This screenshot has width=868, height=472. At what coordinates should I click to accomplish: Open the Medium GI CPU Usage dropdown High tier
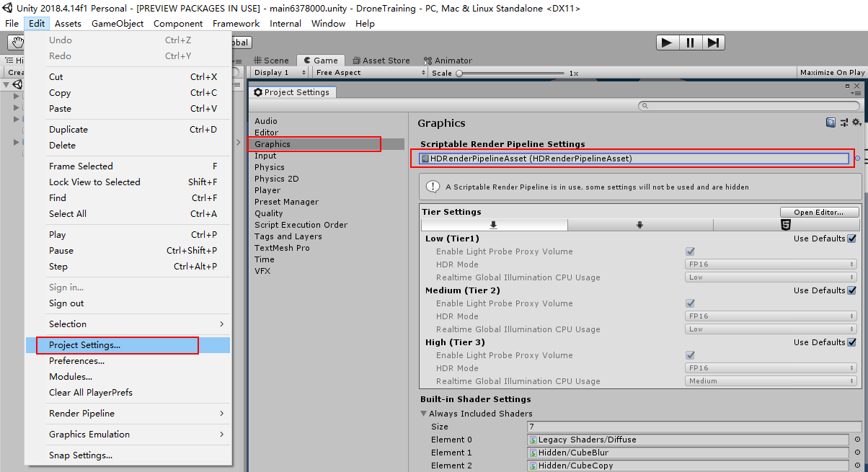(x=771, y=381)
